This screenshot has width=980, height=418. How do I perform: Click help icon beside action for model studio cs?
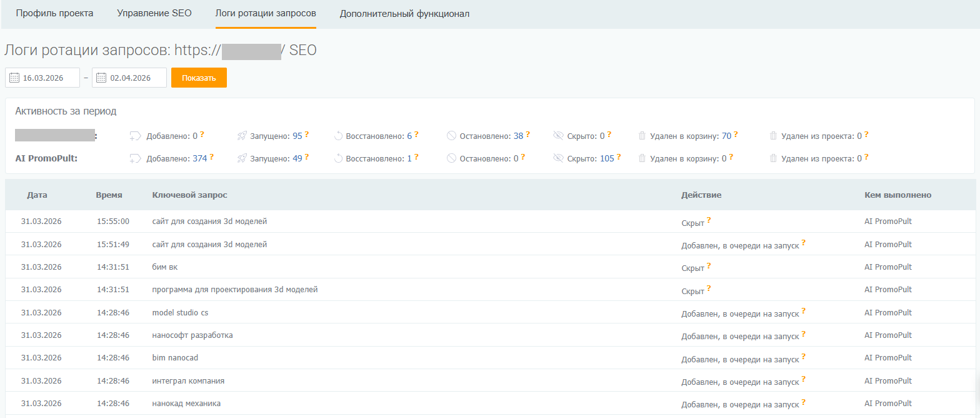point(803,310)
